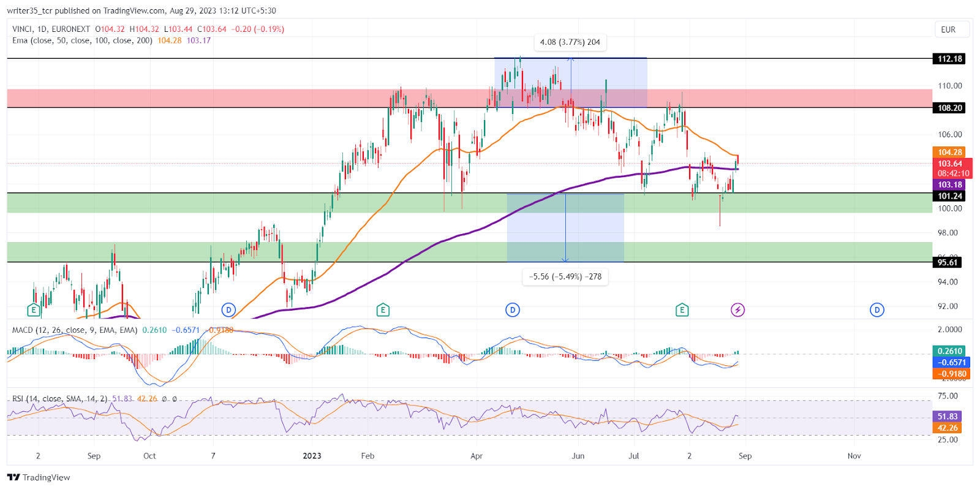This screenshot has height=489, width=980.
Task: Click the Feb label on the time axis
Action: click(x=367, y=456)
